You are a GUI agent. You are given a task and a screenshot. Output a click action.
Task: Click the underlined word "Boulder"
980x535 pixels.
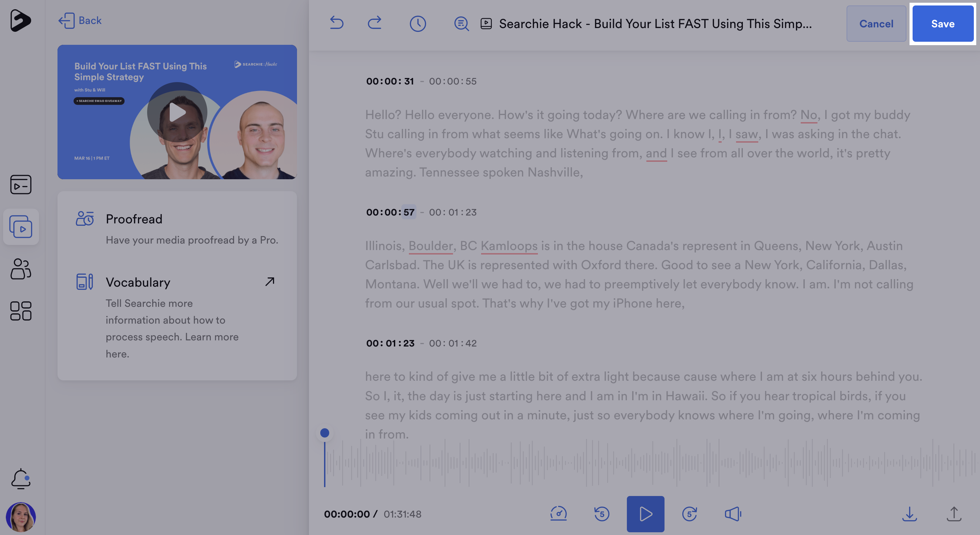tap(431, 246)
